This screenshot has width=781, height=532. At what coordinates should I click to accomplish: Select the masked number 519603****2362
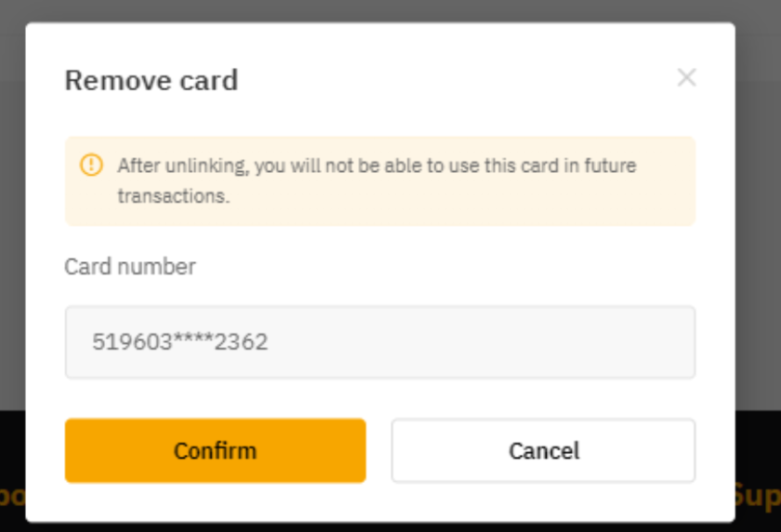tap(179, 342)
